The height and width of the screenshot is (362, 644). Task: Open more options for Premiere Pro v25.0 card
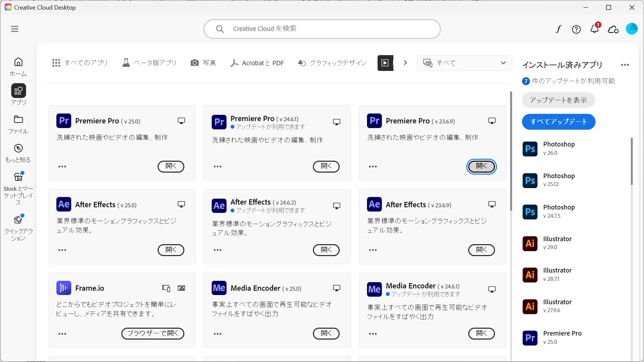coord(62,166)
